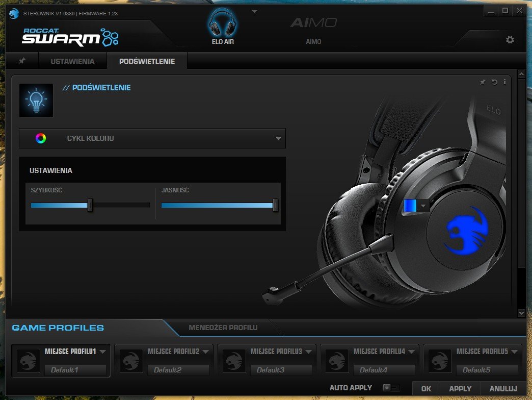Open the GAME PROFILES tab
The width and height of the screenshot is (532, 400).
click(x=58, y=328)
